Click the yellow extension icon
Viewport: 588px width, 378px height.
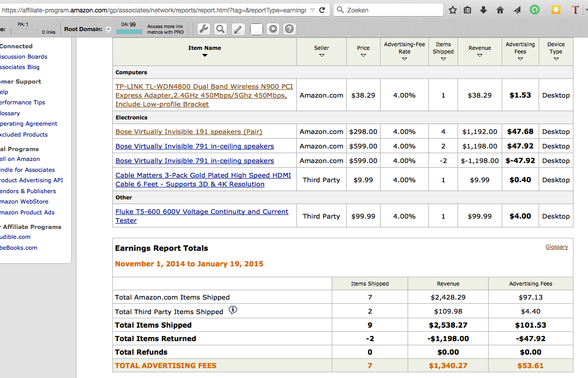pos(556,10)
